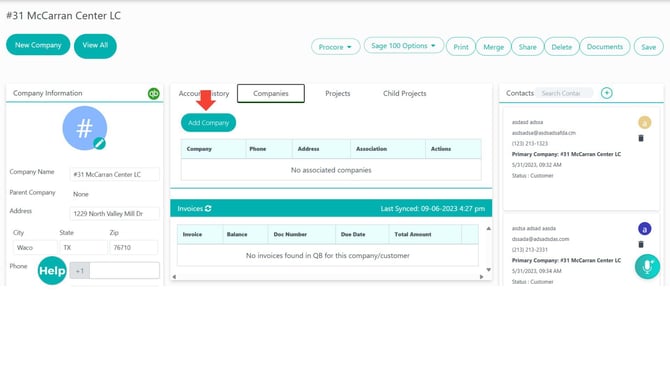Image resolution: width=670 pixels, height=376 pixels.
Task: Delete the first contact with trash icon
Action: click(x=641, y=138)
